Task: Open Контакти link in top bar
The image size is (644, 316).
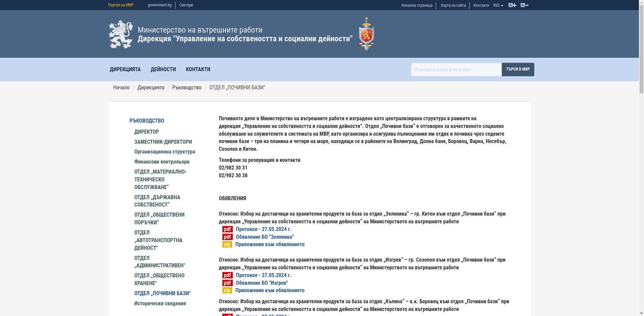Action: 481,5
